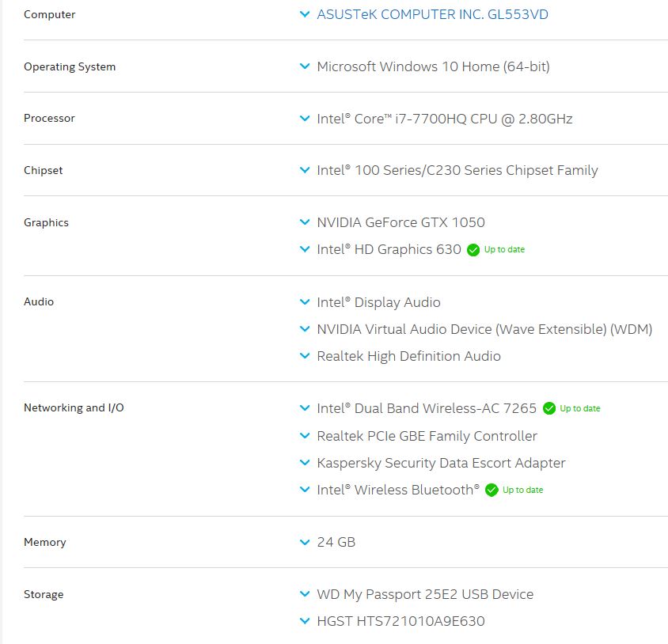The image size is (668, 644).
Task: Expand the Kaspersky Security Data Escort Adapter chevron
Action: (305, 463)
